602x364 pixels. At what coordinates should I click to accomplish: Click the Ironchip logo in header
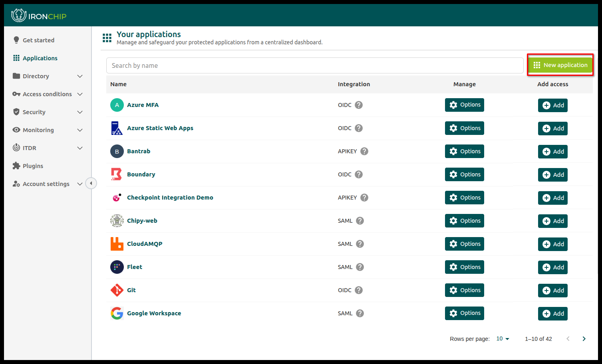39,16
